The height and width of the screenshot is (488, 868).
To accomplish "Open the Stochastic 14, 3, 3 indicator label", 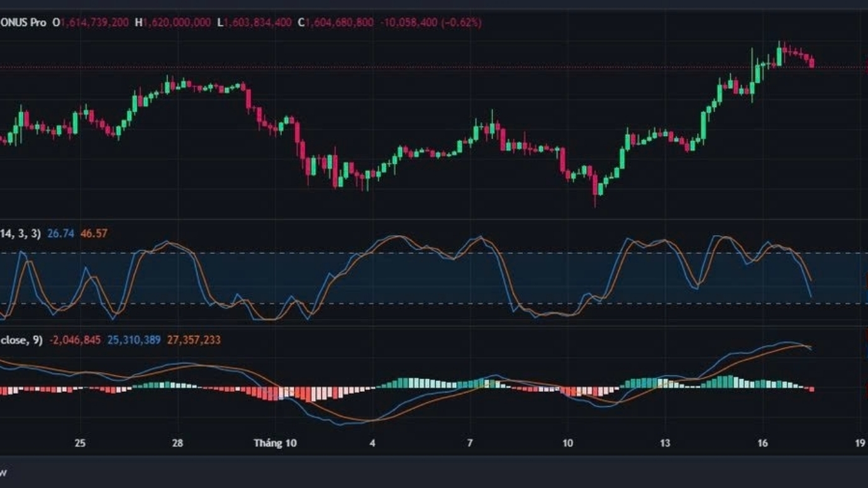I will [x=20, y=234].
